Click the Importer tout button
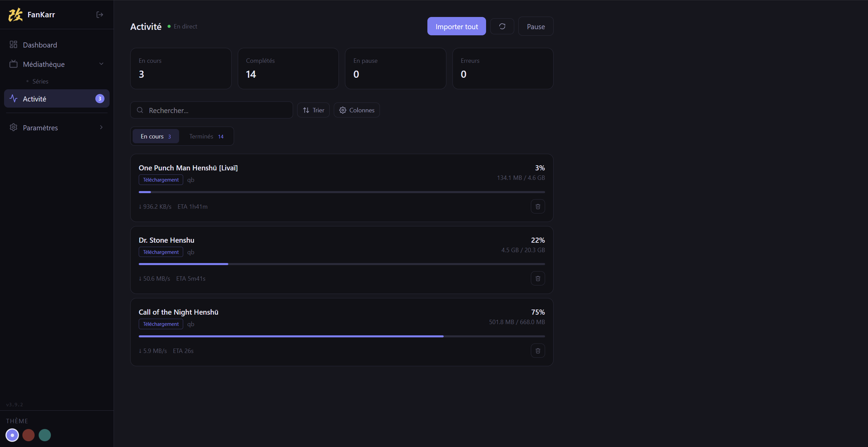 [457, 26]
